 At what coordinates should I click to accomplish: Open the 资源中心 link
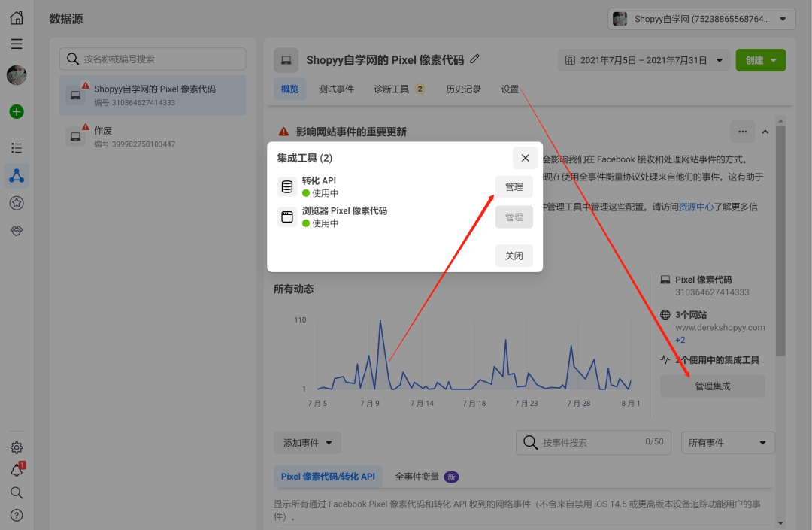click(696, 207)
